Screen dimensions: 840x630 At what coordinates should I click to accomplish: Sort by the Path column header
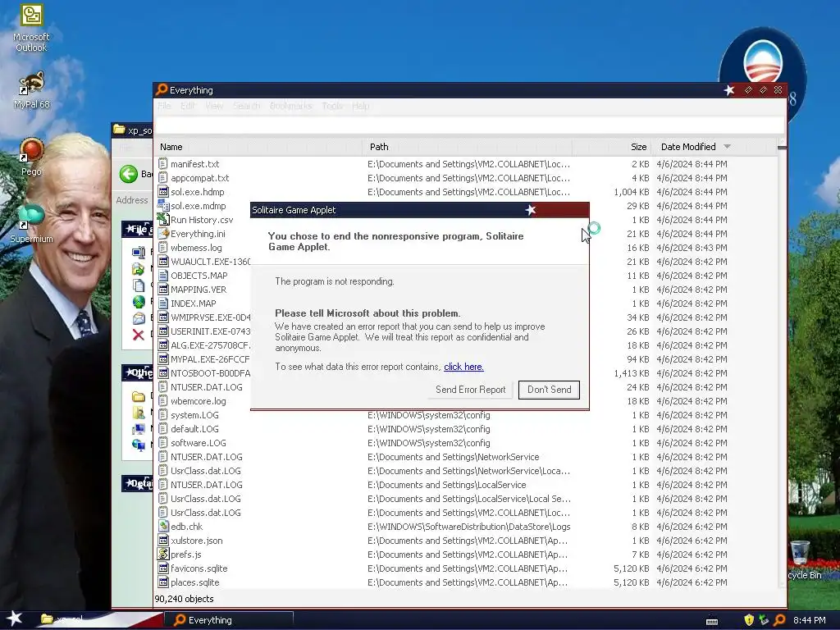click(468, 147)
